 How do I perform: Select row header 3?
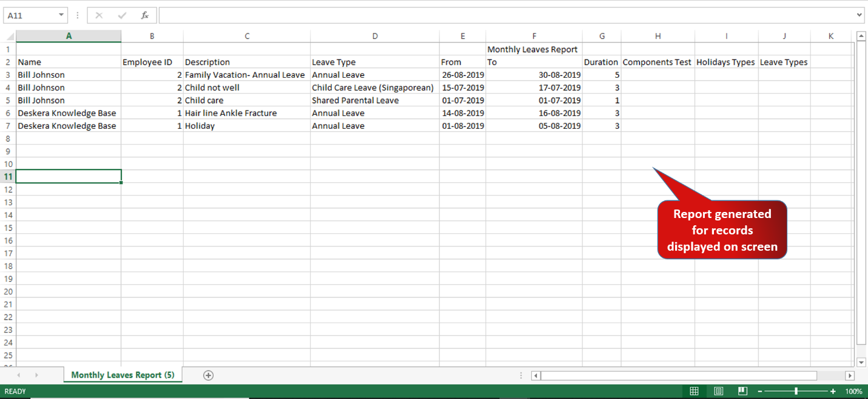pyautogui.click(x=8, y=74)
